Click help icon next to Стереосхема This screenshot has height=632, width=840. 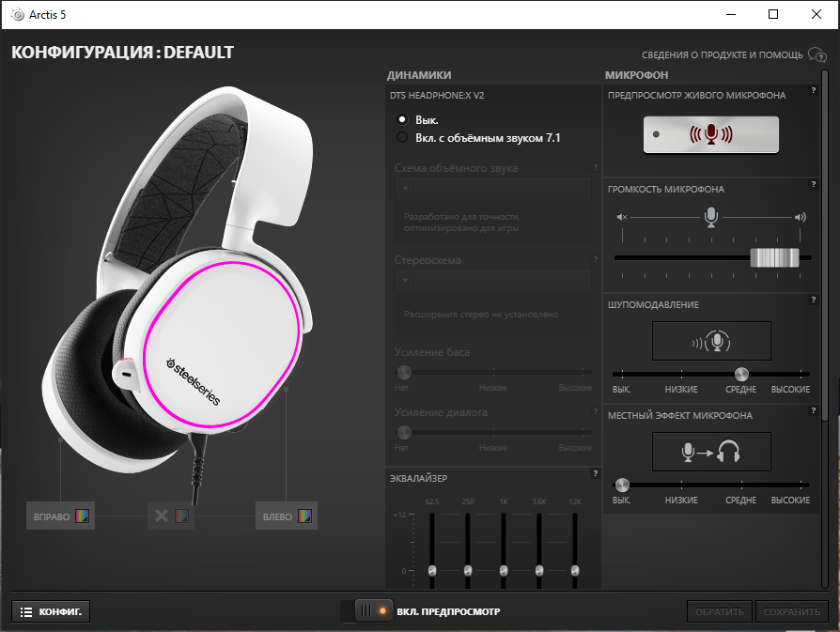(595, 259)
